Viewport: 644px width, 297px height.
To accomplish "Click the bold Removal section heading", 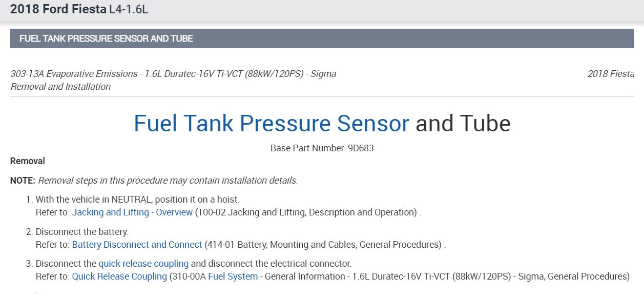I will pyautogui.click(x=28, y=161).
